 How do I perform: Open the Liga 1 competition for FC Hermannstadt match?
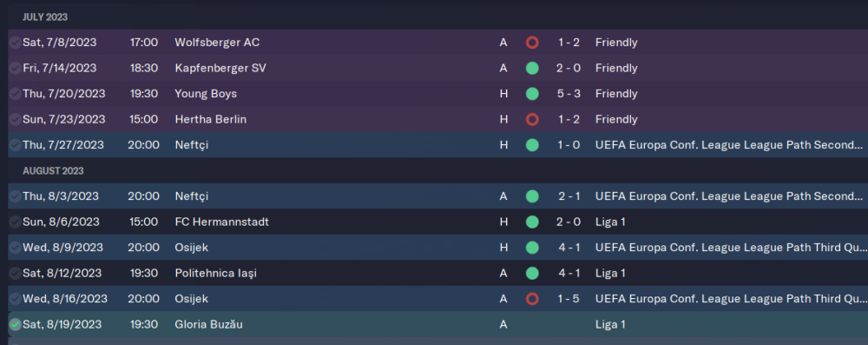point(610,222)
